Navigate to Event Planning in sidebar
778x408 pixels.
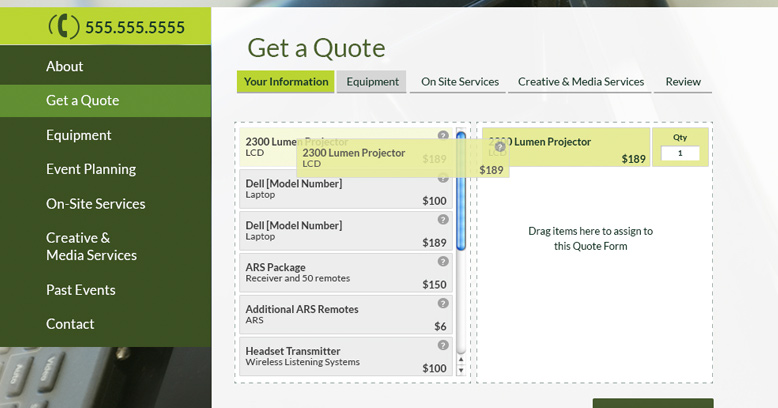click(x=90, y=169)
